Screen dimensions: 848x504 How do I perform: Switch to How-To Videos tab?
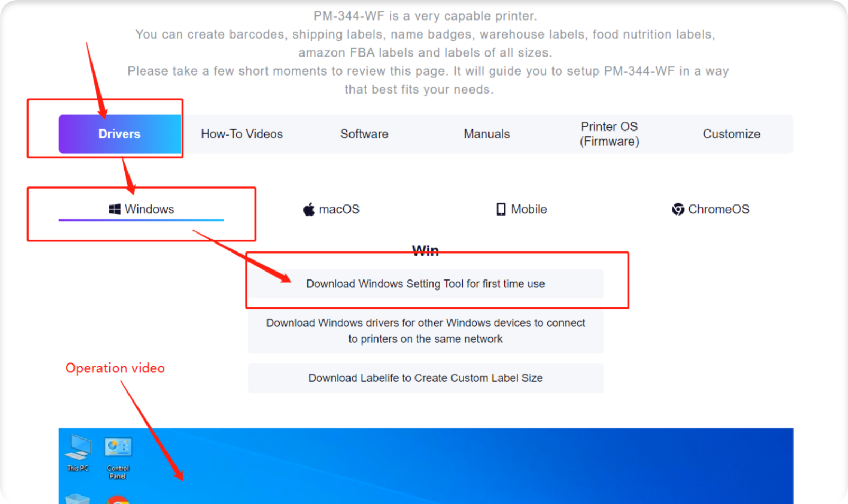[x=242, y=134]
